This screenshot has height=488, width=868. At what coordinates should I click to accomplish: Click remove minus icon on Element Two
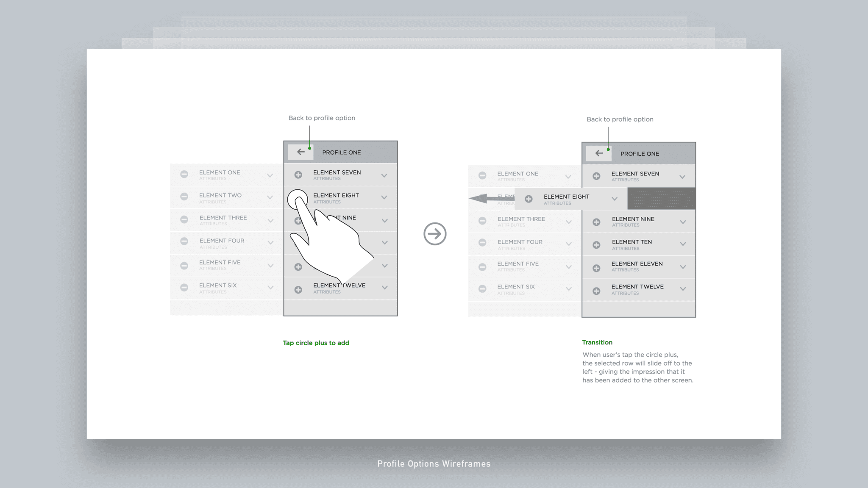point(184,197)
